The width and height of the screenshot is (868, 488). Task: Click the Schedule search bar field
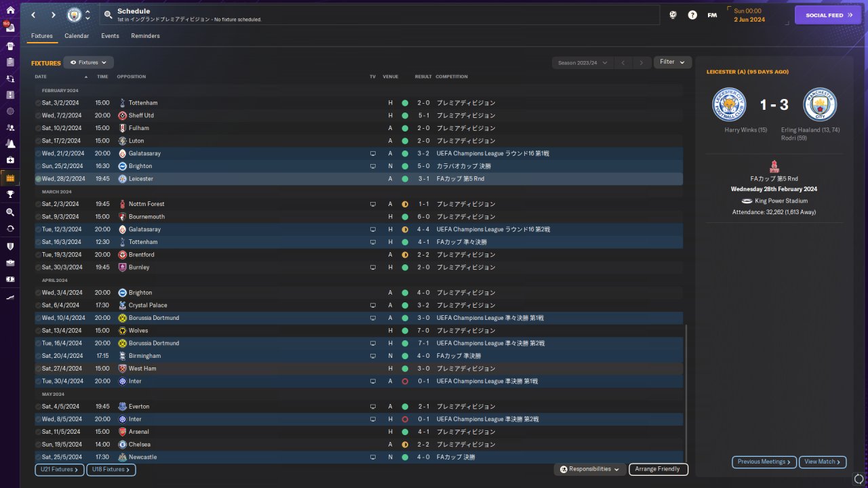(x=380, y=15)
